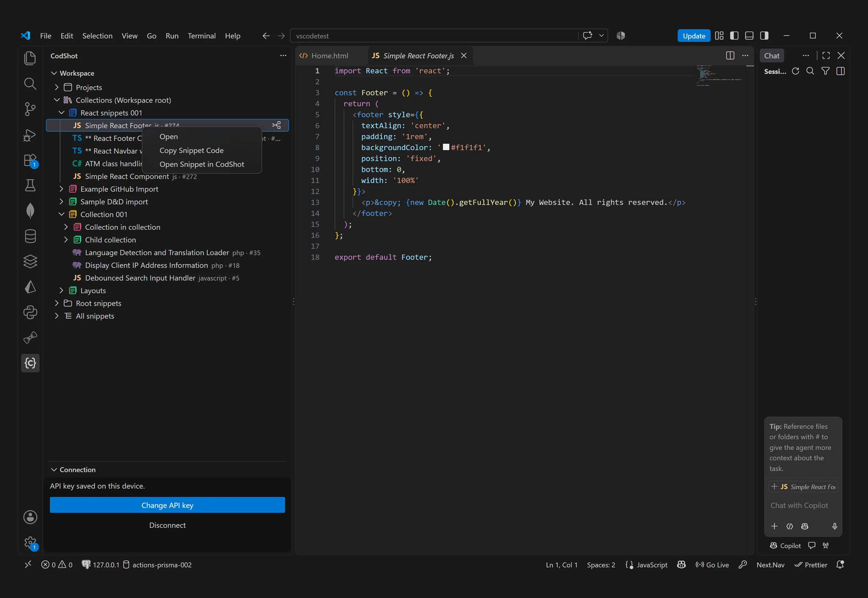Viewport: 868px width, 598px height.
Task: Open the Copilot chat dropdown arrow in title bar
Action: [x=601, y=36]
